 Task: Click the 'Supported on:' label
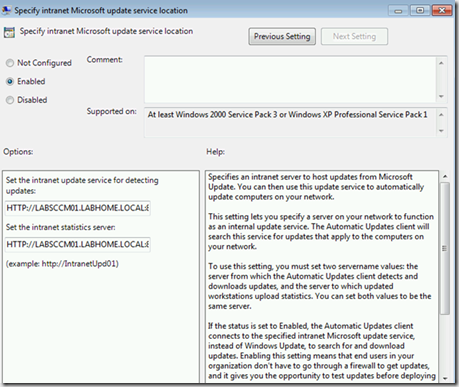112,111
